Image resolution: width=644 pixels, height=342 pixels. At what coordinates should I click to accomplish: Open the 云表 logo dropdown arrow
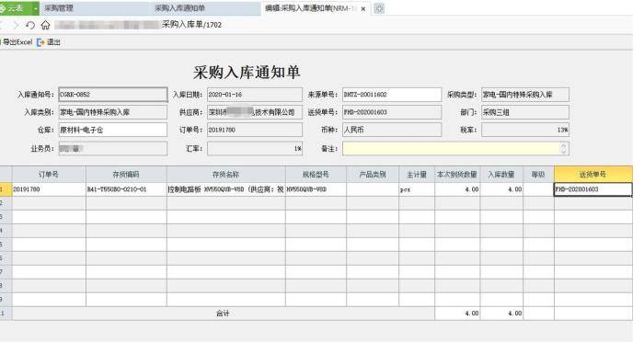pos(36,8)
